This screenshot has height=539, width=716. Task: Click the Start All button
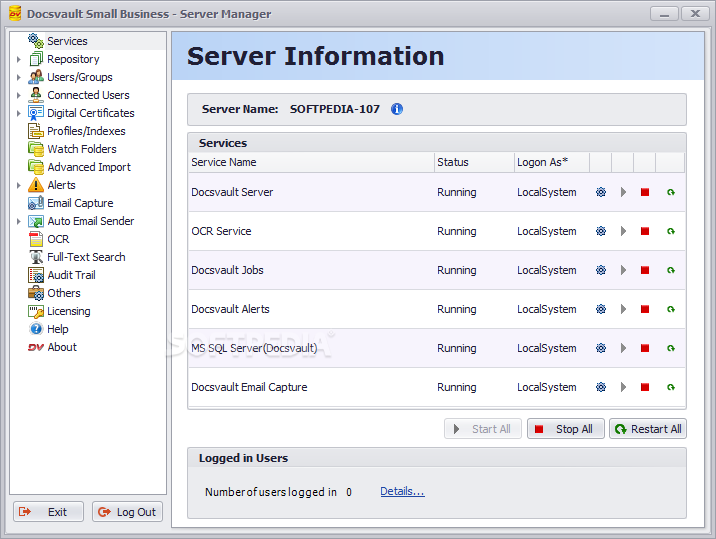483,429
